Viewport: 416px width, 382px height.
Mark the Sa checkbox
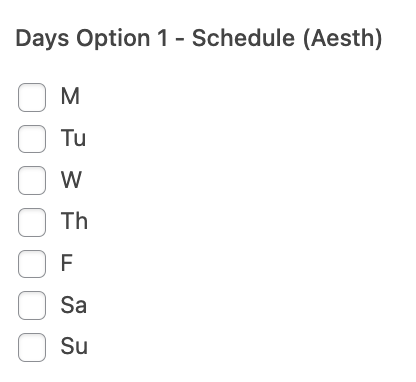coord(32,305)
